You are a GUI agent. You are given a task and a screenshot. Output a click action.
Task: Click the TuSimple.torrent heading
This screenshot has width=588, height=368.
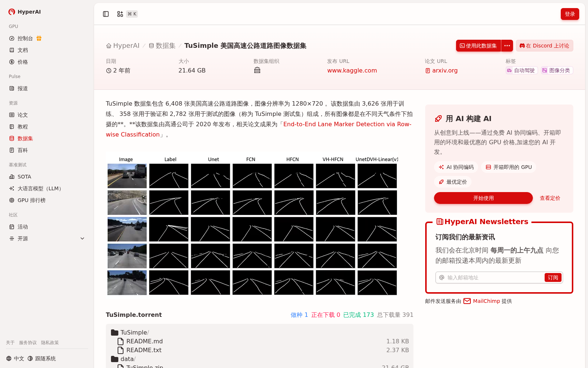(134, 315)
